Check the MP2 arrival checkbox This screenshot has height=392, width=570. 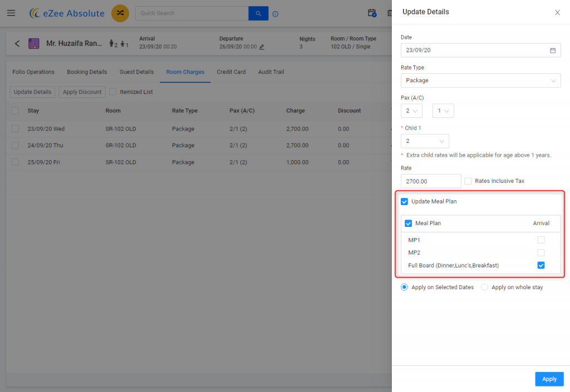click(x=541, y=252)
